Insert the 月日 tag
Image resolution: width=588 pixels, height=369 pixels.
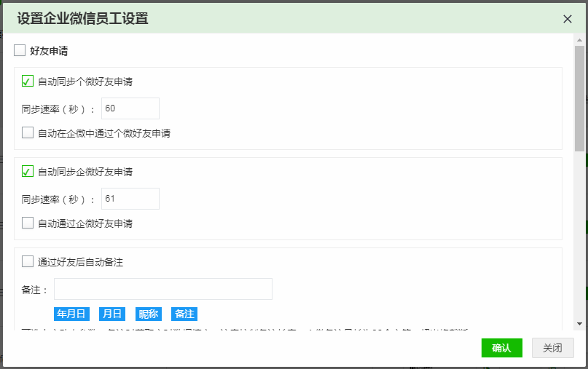pos(111,314)
